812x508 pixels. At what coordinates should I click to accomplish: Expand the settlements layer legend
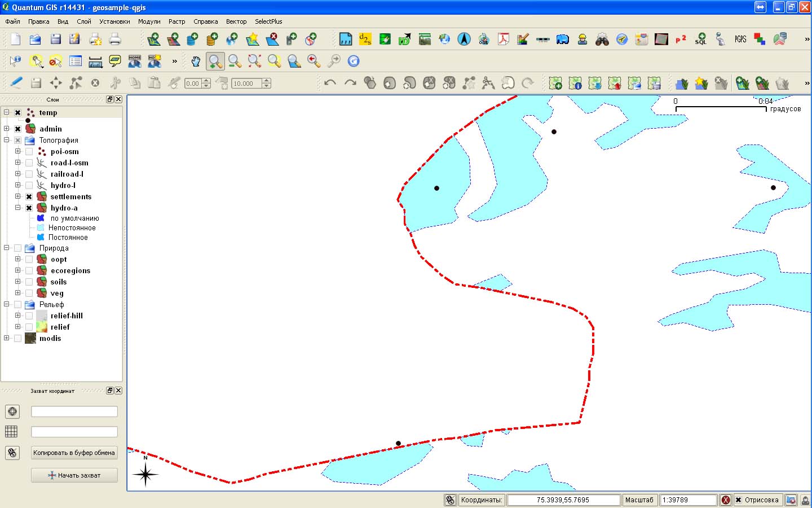pos(18,196)
